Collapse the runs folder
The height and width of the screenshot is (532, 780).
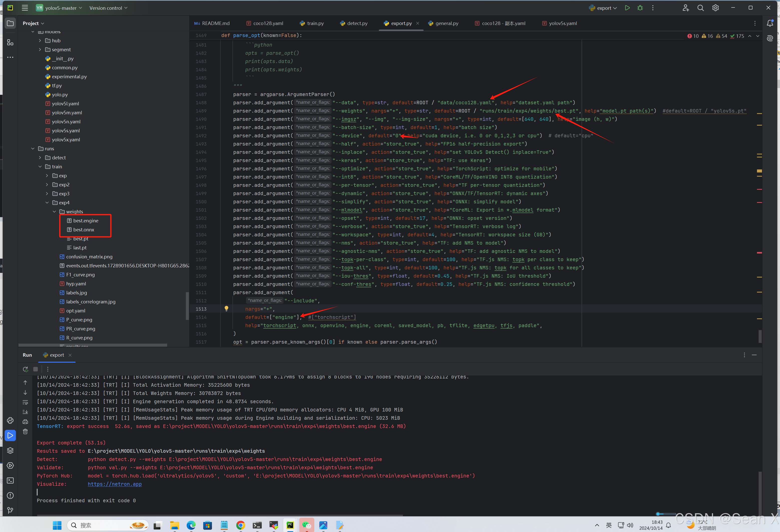point(33,149)
